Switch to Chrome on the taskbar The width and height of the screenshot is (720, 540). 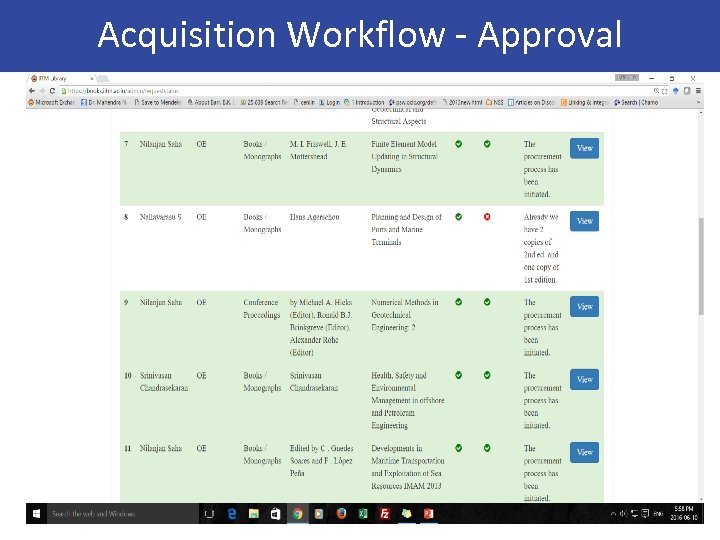point(298,513)
